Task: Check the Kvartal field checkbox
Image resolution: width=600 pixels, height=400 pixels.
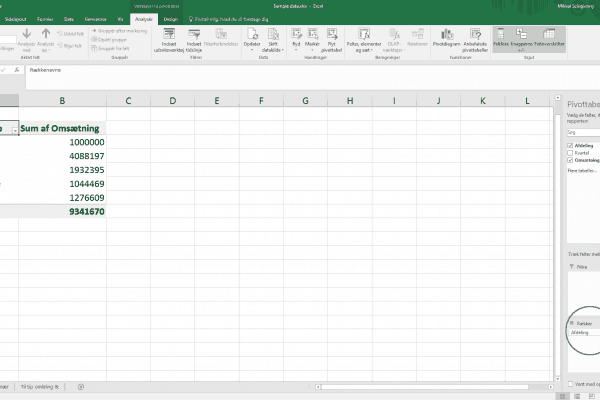Action: click(568, 151)
